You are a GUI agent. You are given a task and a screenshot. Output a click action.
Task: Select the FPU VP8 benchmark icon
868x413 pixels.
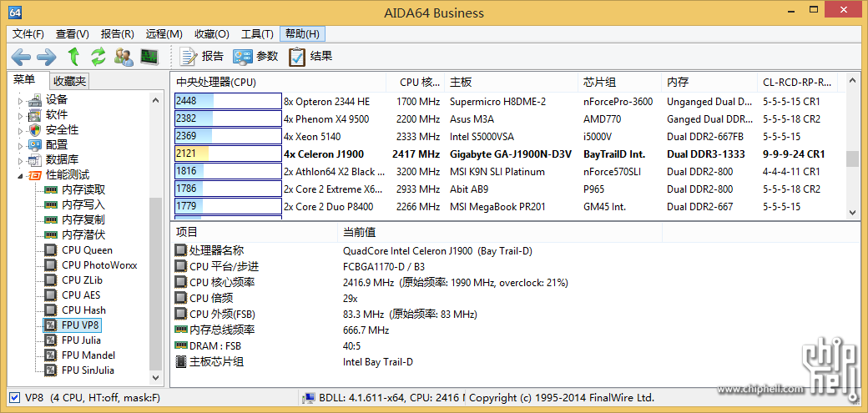pyautogui.click(x=50, y=325)
